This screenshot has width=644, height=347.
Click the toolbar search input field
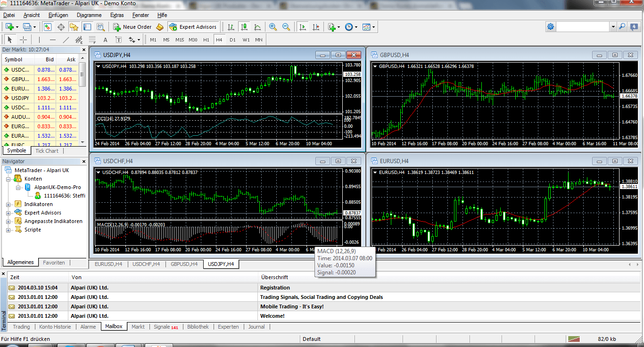[x=583, y=27]
